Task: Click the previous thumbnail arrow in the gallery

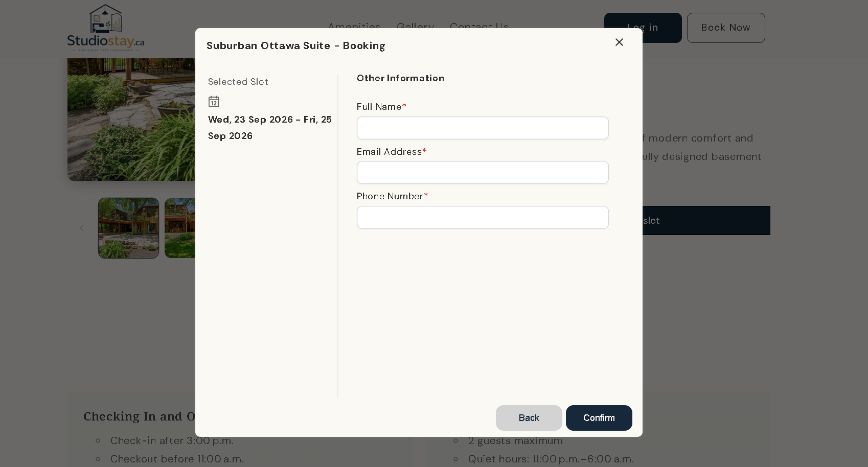Action: 81,228
